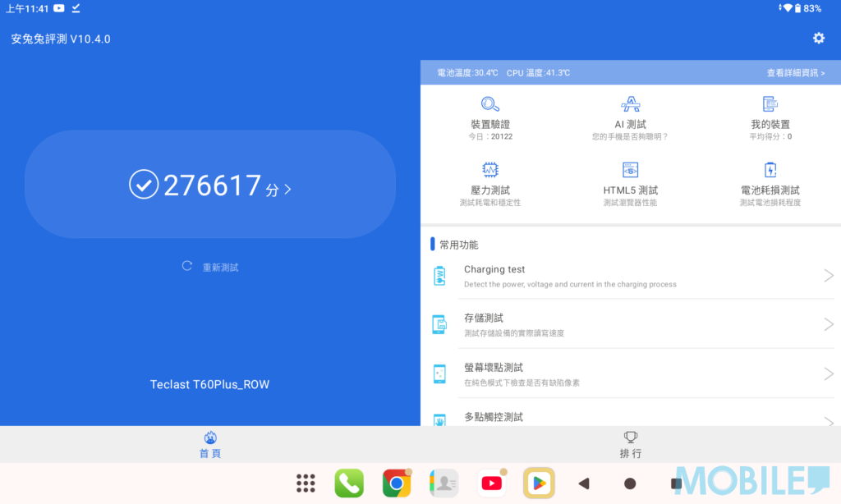Expand the 存儲測試 row chevron
Screen dimensions: 841x504
[828, 324]
